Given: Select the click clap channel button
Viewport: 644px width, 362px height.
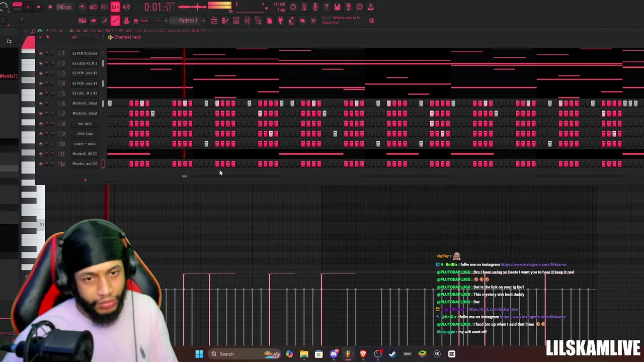Looking at the screenshot, I should [85, 134].
